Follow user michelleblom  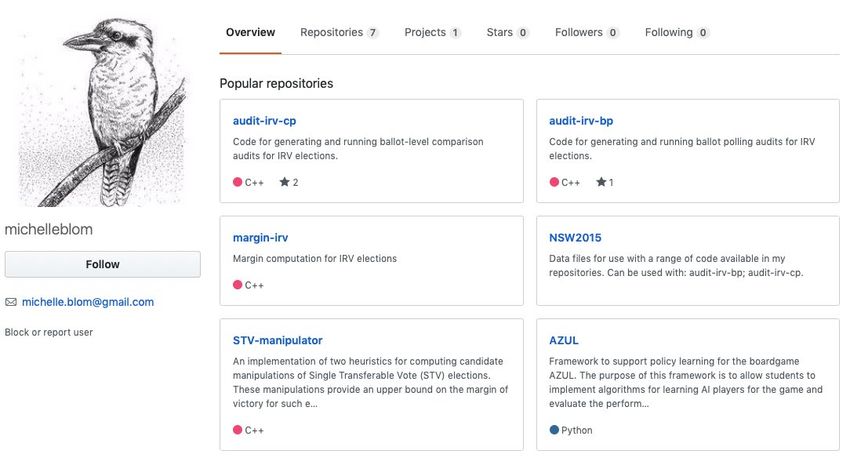pyautogui.click(x=102, y=265)
